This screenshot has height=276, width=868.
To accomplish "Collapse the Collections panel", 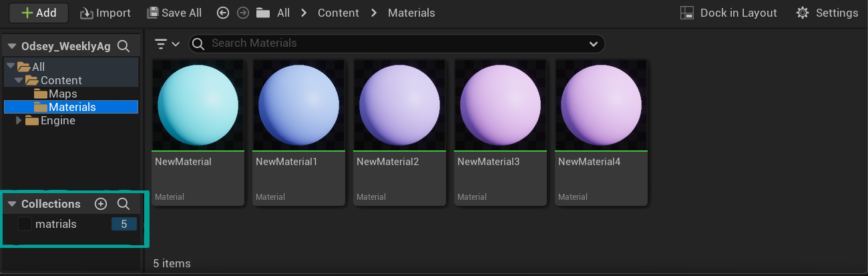I will 12,204.
